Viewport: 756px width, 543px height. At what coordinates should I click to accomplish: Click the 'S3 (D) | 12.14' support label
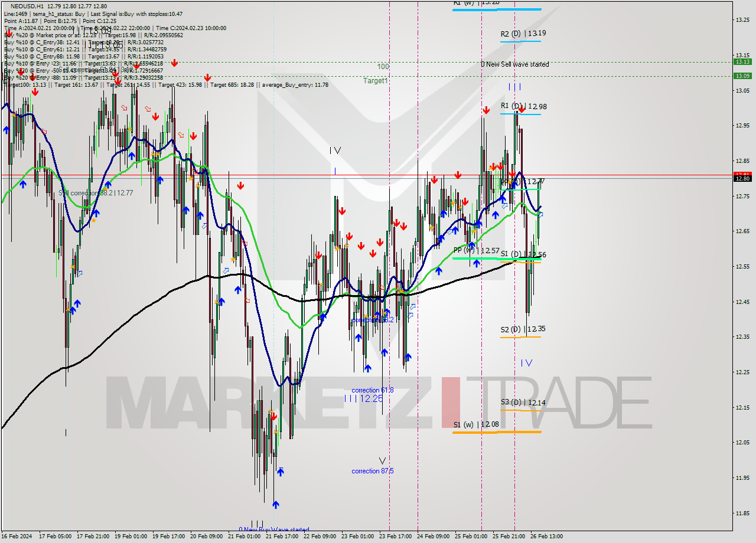coord(523,403)
